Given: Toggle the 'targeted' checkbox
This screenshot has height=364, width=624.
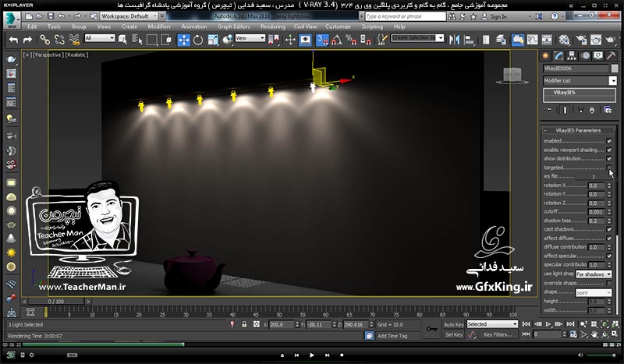Looking at the screenshot, I should 609,168.
